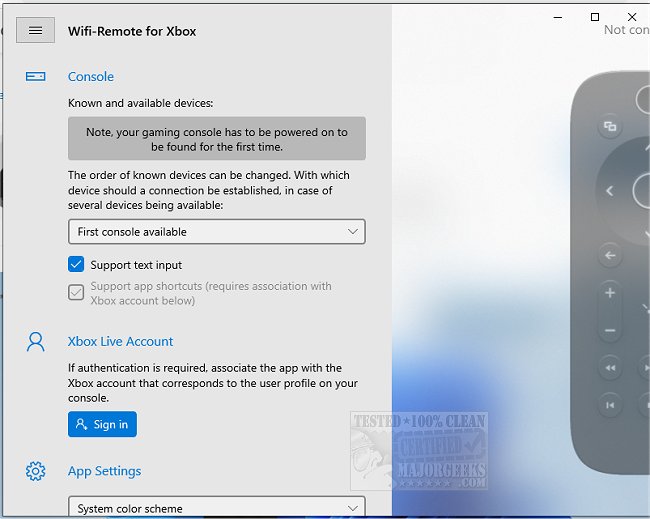This screenshot has height=519, width=650.
Task: Click the 'Not con' connection status text
Action: pyautogui.click(x=627, y=30)
